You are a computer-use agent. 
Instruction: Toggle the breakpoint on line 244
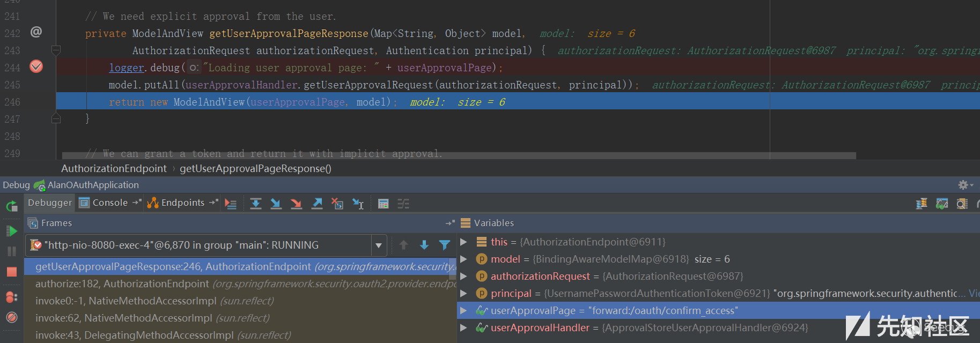tap(36, 67)
